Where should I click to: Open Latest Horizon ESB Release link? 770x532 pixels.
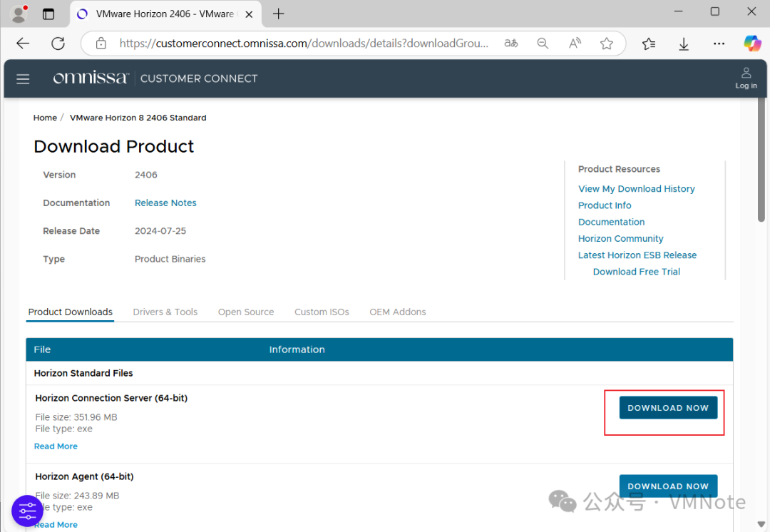637,255
